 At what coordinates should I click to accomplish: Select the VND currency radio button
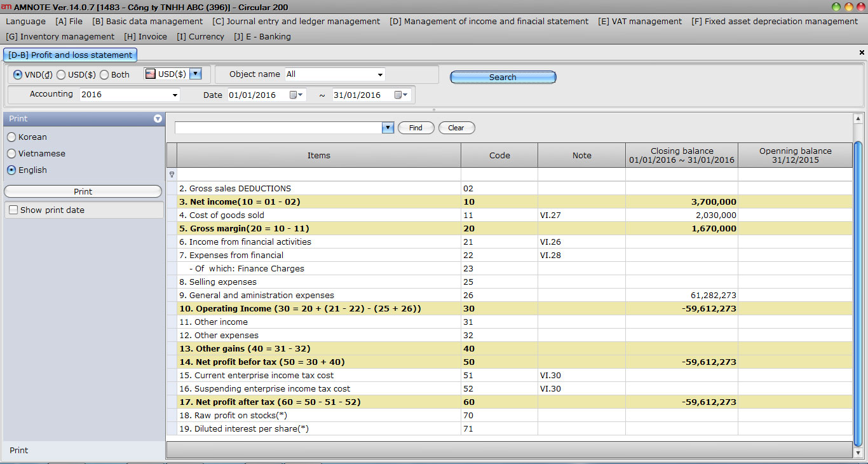pyautogui.click(x=18, y=75)
